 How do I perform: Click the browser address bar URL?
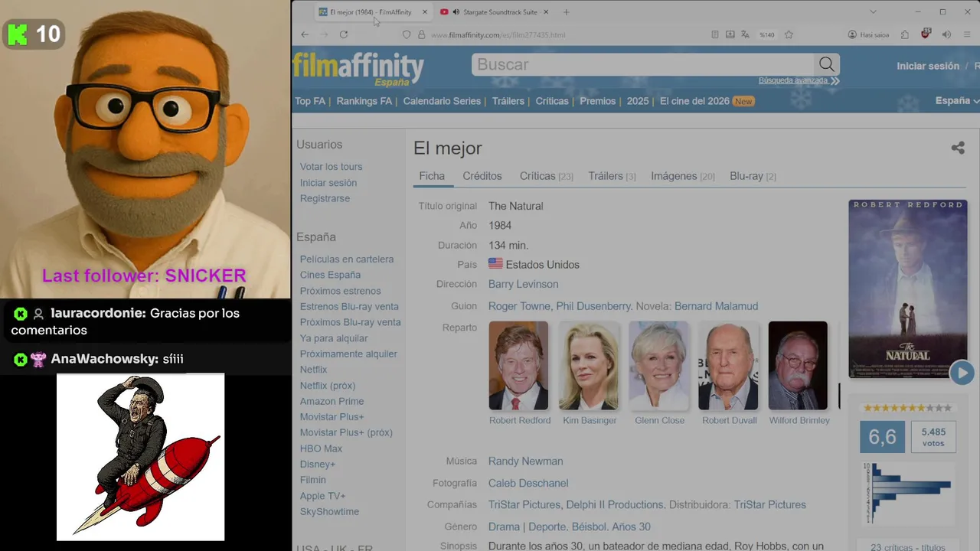click(x=498, y=34)
